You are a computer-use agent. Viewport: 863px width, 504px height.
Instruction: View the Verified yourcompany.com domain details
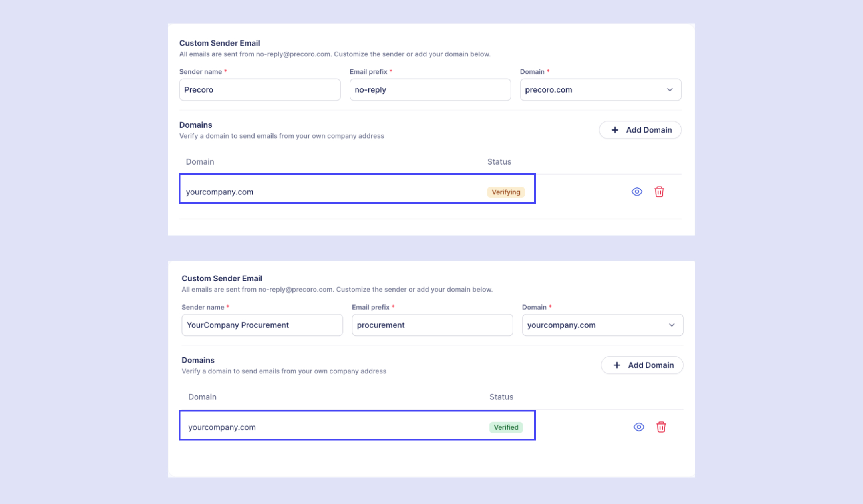click(x=639, y=427)
